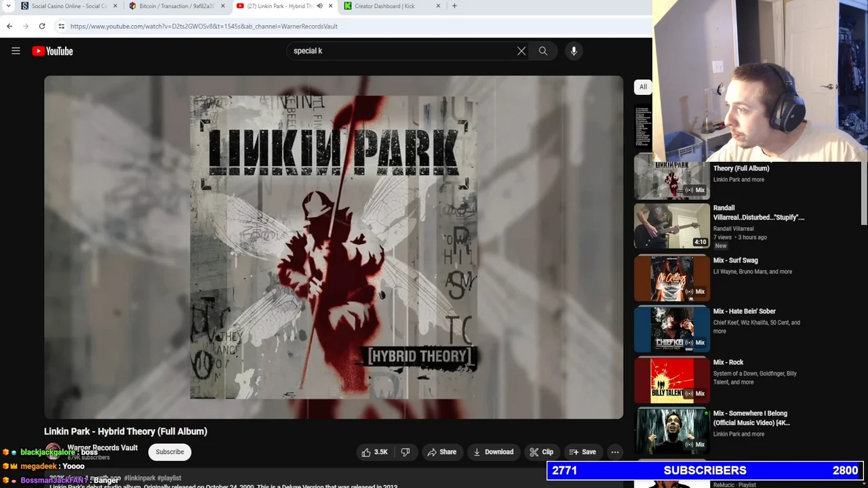The image size is (868, 488).
Task: Like the video with thumbs up
Action: [374, 452]
